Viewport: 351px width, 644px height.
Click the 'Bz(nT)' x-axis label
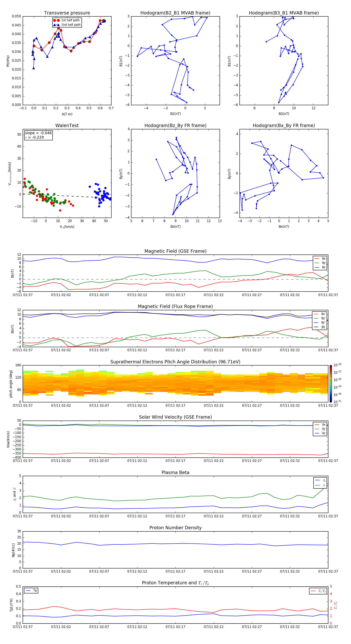[175, 227]
